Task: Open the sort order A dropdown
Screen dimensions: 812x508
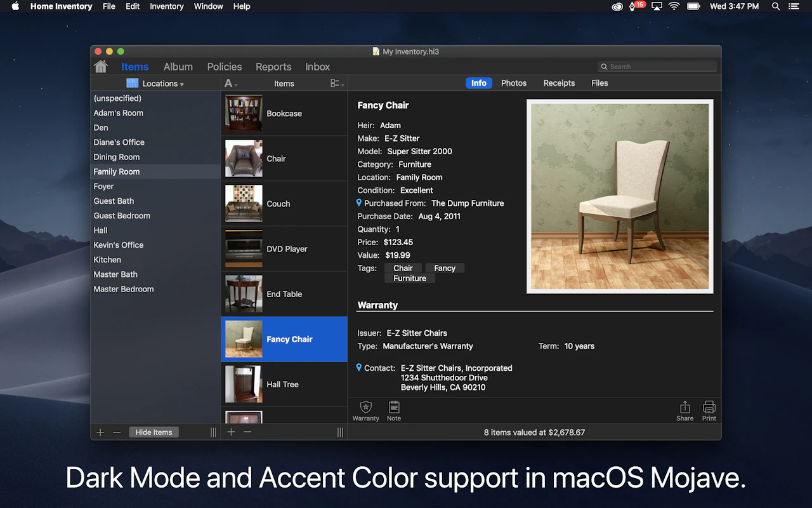Action: point(230,83)
